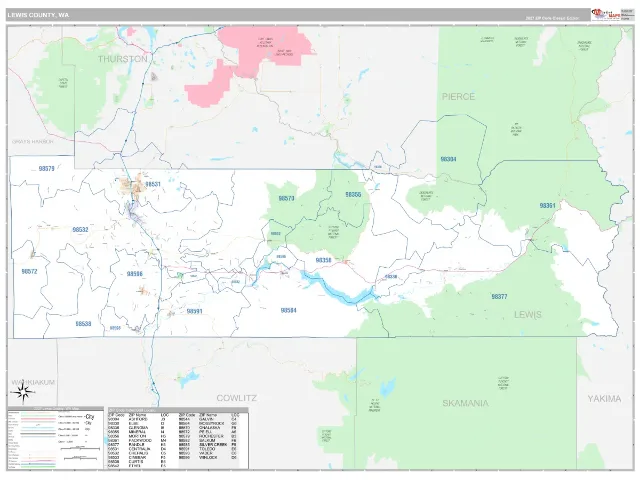Viewport: 640px width, 480px height.
Task: Click the COWLITZ county label
Action: [x=236, y=398]
